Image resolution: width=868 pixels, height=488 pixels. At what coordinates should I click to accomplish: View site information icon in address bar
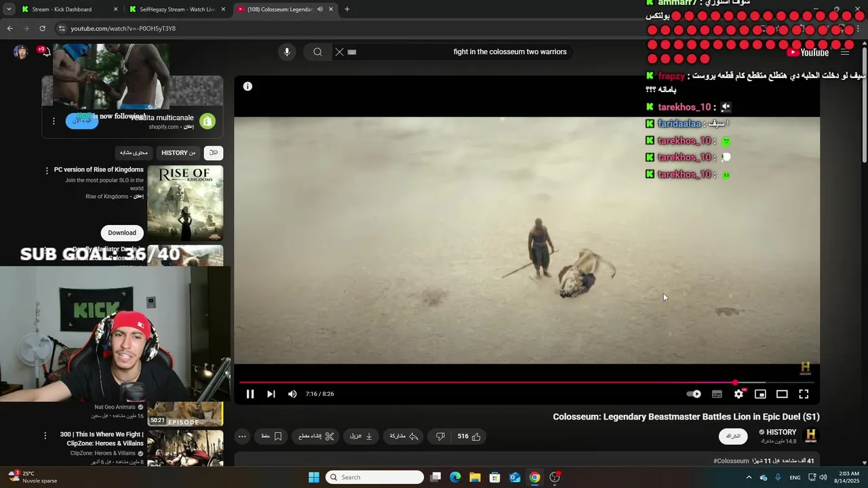tap(62, 28)
